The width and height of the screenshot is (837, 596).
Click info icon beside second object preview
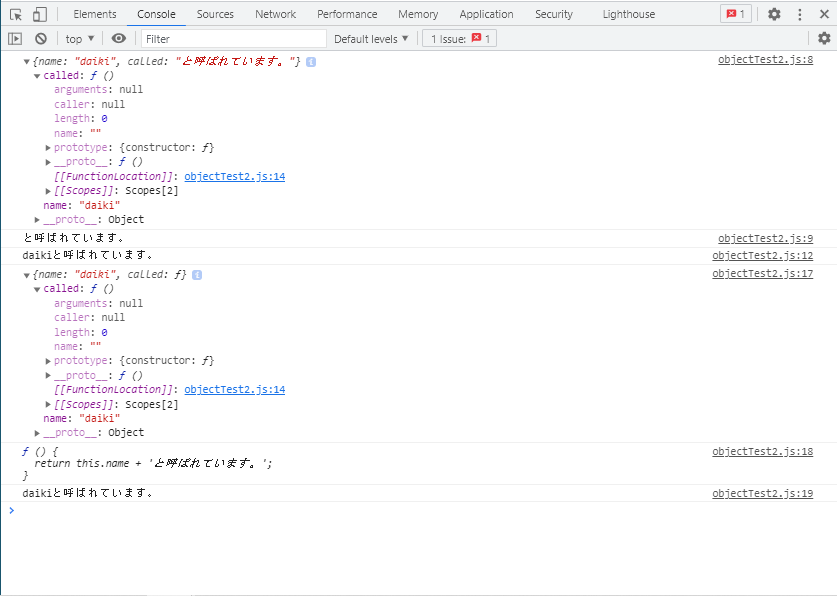197,275
